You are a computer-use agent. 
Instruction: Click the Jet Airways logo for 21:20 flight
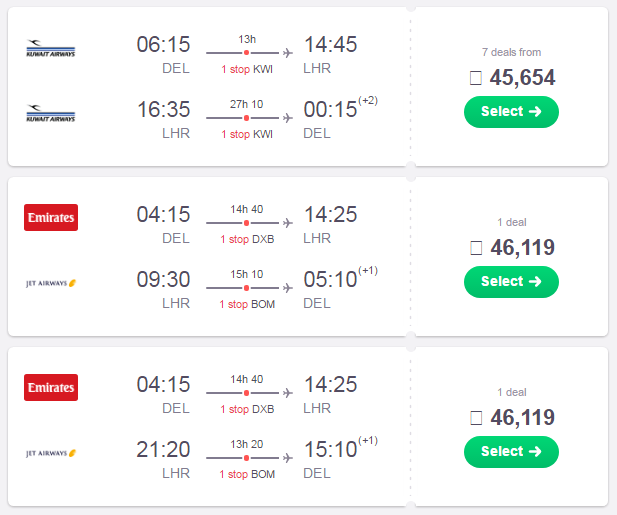pos(51,453)
